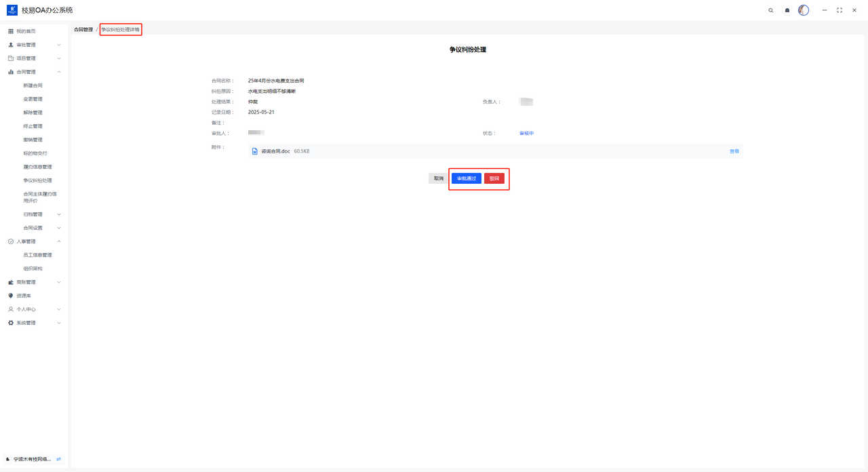Open notifications via the bell icon

[787, 10]
